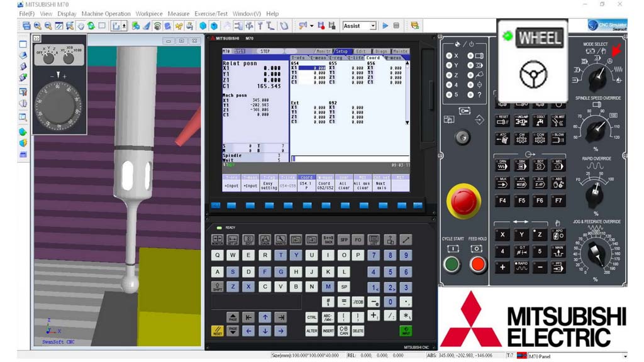This screenshot has height=362, width=644.
Task: Expand the collapsed side panel chevron button
Action: click(x=36, y=38)
